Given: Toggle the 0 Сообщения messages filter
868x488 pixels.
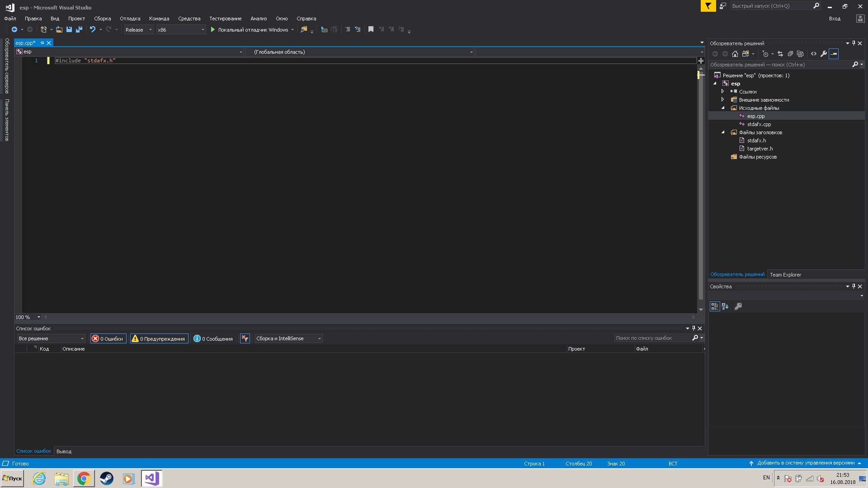Looking at the screenshot, I should coord(213,338).
